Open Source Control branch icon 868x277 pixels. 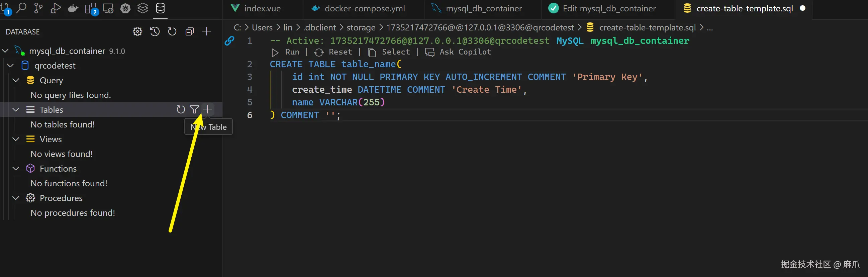(38, 8)
